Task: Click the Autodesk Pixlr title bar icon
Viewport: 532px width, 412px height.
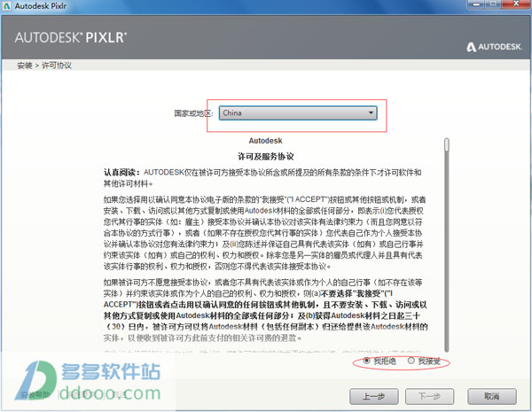Action: tap(6, 6)
